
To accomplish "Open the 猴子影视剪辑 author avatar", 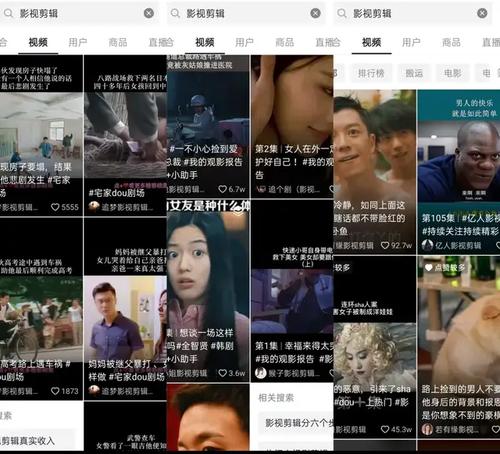I will click(261, 373).
